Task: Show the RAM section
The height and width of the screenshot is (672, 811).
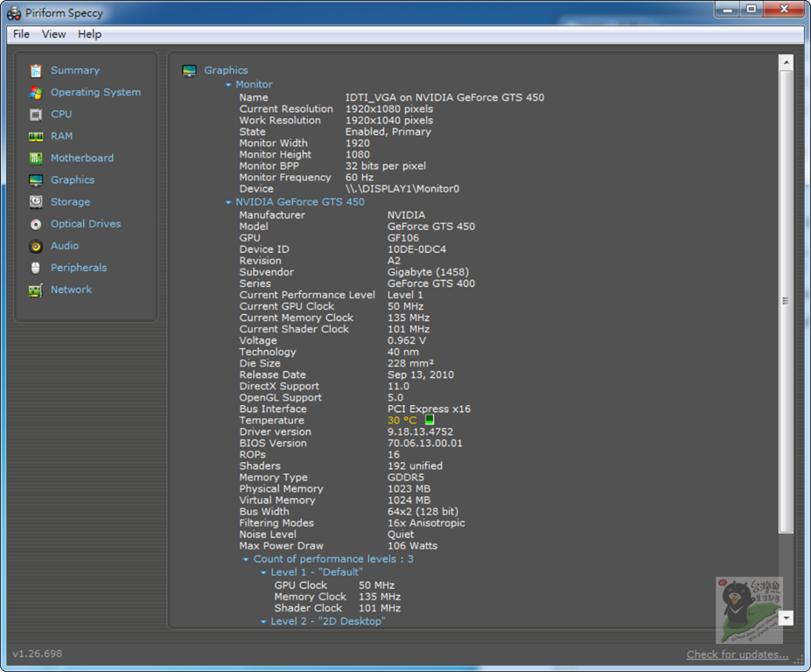Action: coord(61,136)
